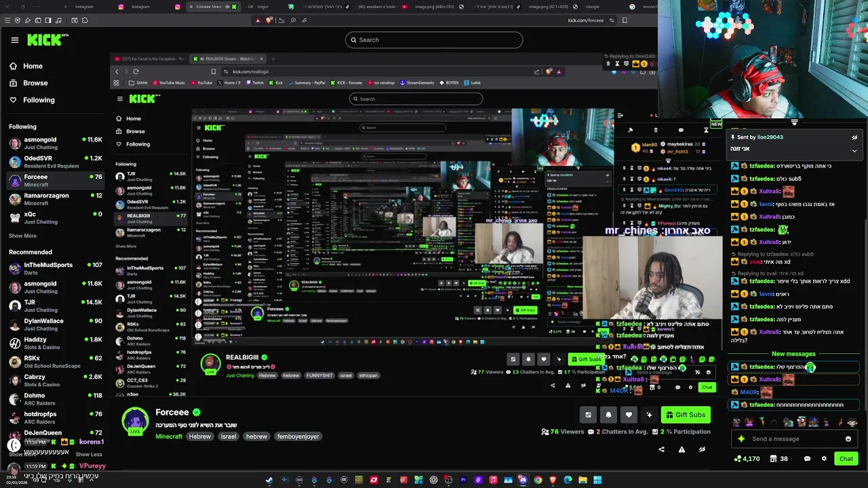This screenshot has height=488, width=868.
Task: Click the femboyenjoyer stream tag
Action: (298, 436)
